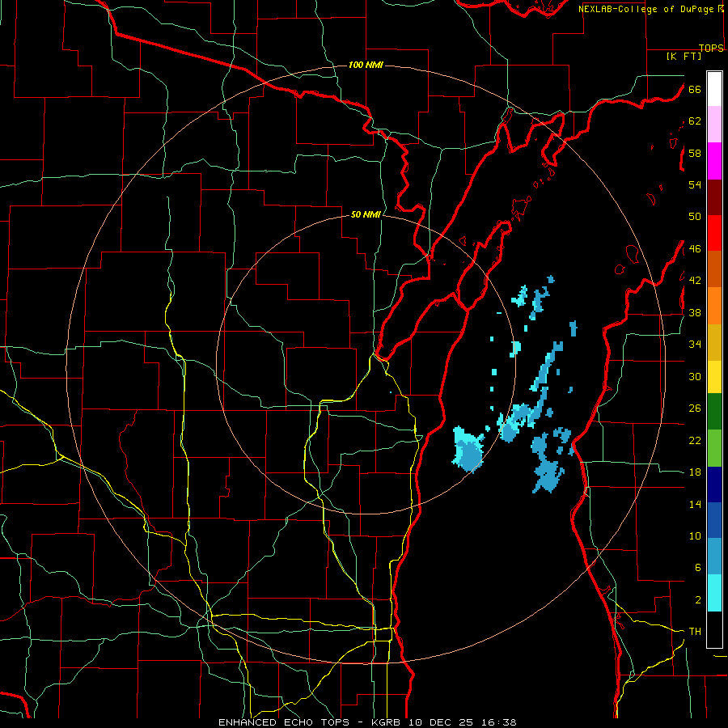Click the 6 legend value
This screenshot has height=728, width=728.
pos(698,568)
